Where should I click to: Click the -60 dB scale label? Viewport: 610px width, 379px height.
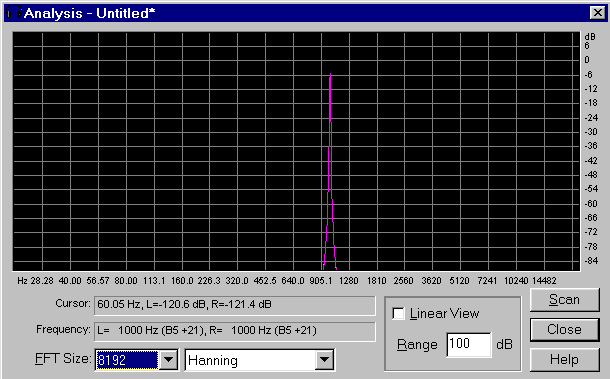pyautogui.click(x=591, y=204)
